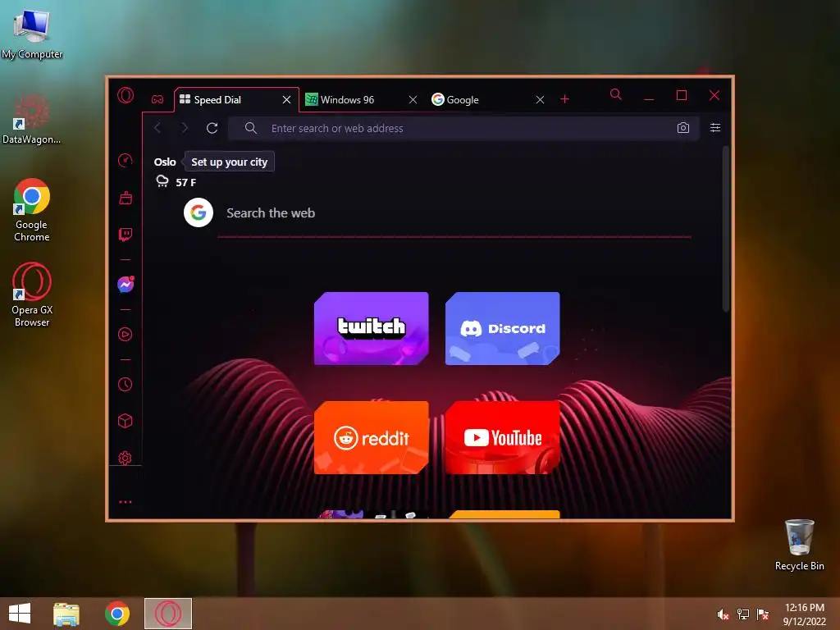The width and height of the screenshot is (840, 630).
Task: Open Messenger icon in sidebar
Action: [x=126, y=285]
